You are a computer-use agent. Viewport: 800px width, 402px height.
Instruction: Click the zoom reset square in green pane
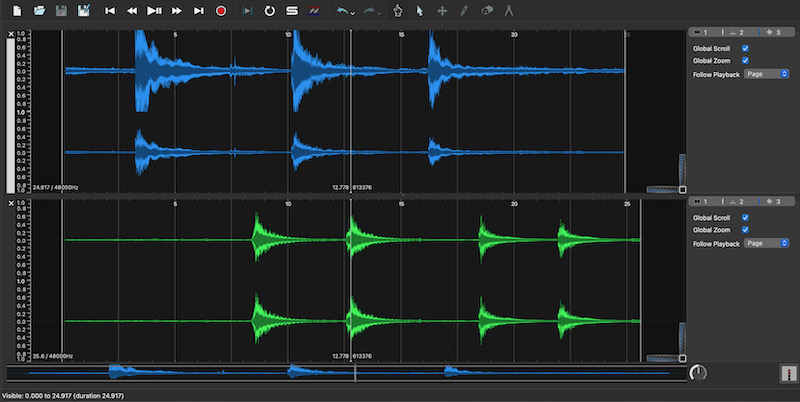683,358
